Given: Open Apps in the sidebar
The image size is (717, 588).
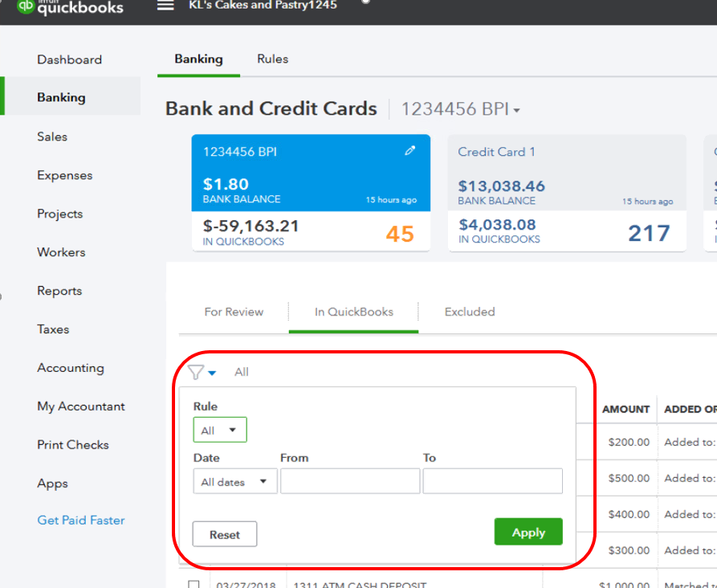Looking at the screenshot, I should [52, 484].
